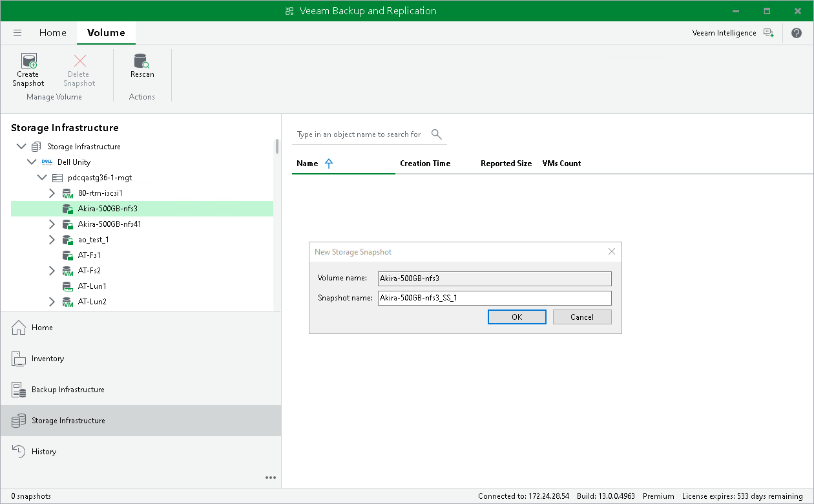Expand the Akira-500GB-nfs41 node
814x504 pixels.
point(52,224)
